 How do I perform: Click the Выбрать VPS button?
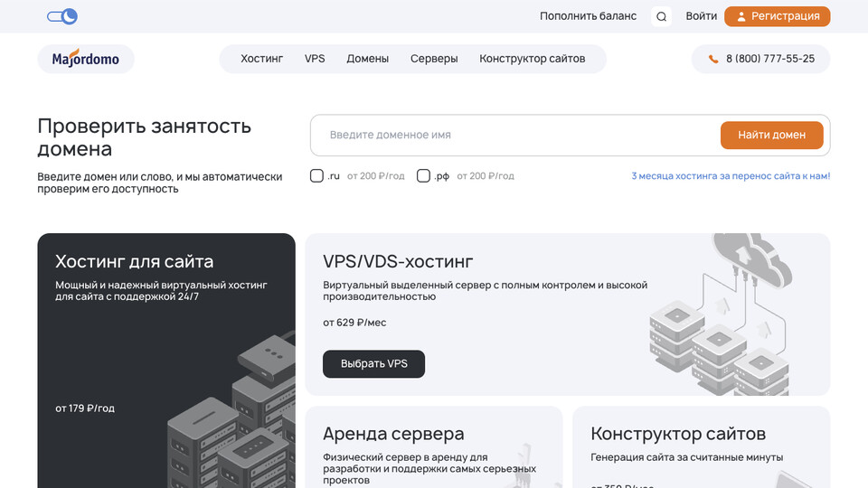coord(373,364)
